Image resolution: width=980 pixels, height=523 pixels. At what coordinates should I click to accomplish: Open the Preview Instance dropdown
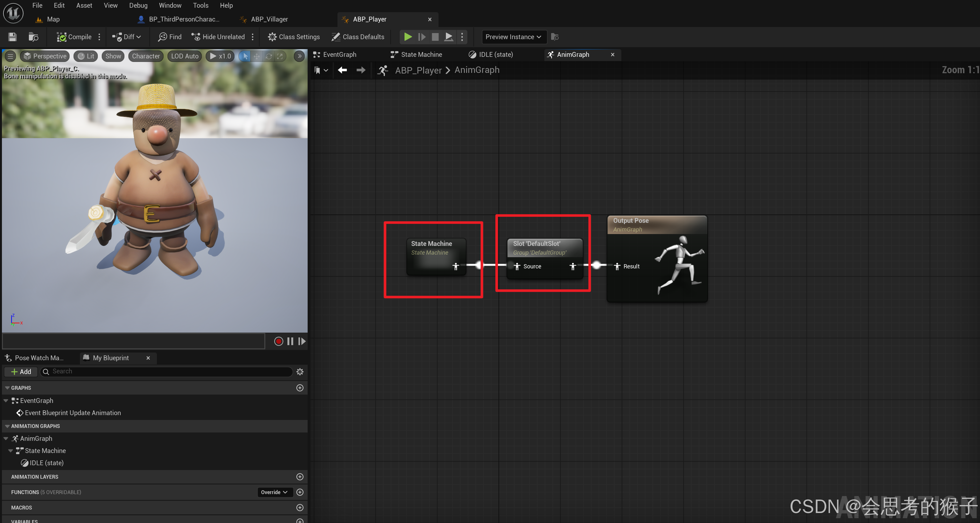(x=513, y=37)
